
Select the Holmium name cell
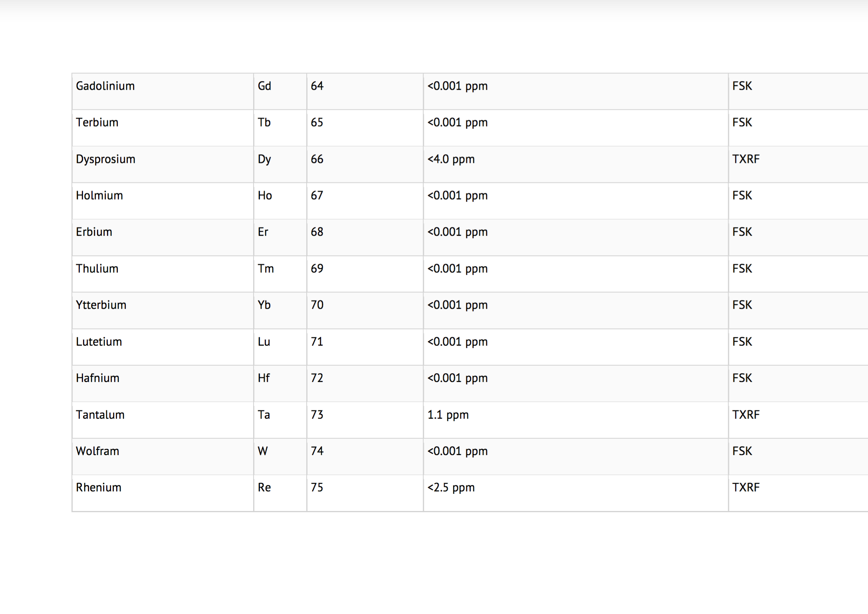click(99, 196)
